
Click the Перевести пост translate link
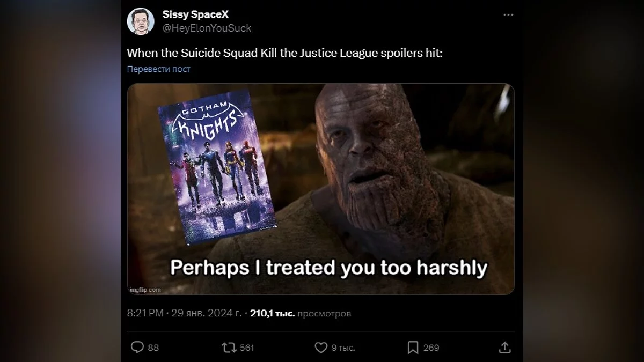159,69
